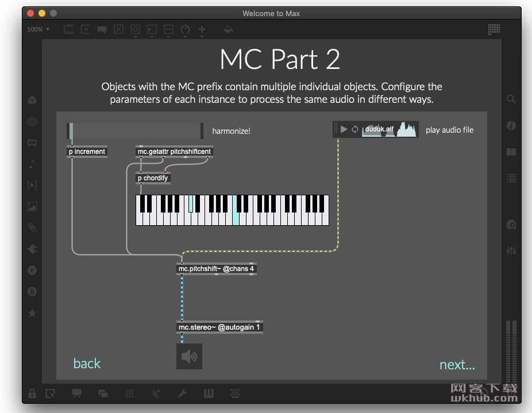532x413 pixels.
Task: Add a number box from toolbar
Action: (x=152, y=29)
